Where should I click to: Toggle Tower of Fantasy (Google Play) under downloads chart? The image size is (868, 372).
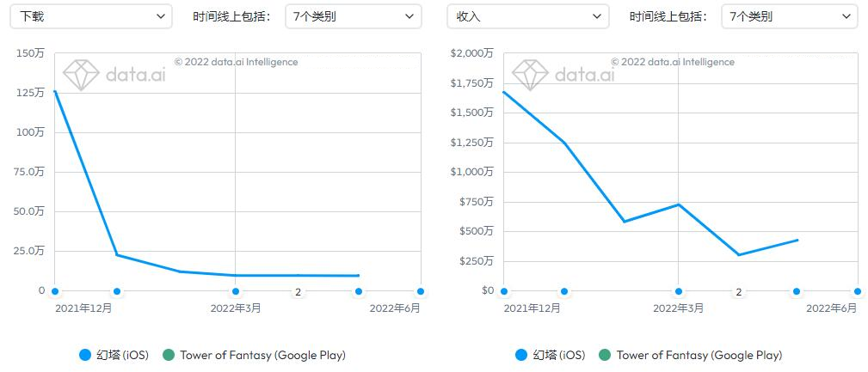pyautogui.click(x=254, y=355)
